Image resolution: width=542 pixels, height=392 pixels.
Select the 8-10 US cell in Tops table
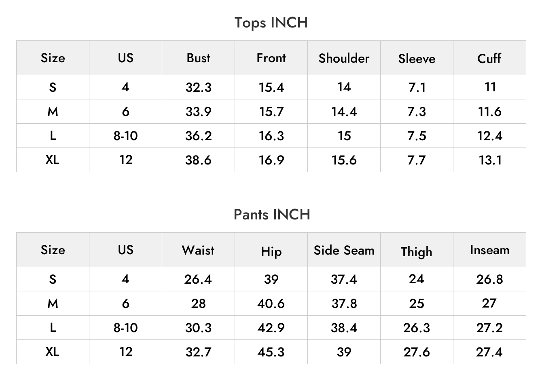pyautogui.click(x=125, y=136)
